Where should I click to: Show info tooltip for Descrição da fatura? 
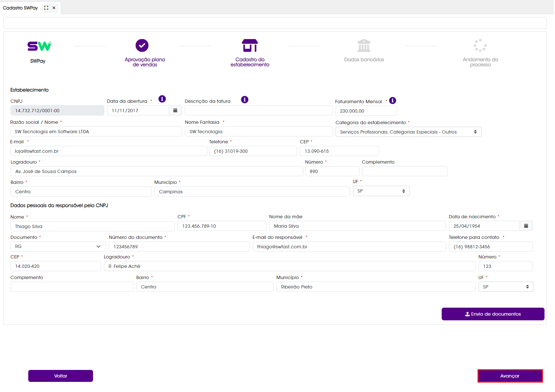click(245, 100)
